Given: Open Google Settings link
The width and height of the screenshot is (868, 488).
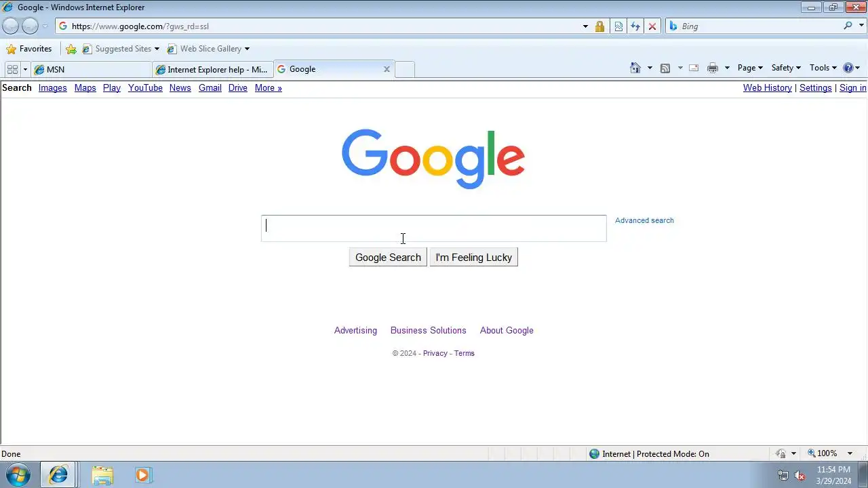Looking at the screenshot, I should (x=815, y=88).
